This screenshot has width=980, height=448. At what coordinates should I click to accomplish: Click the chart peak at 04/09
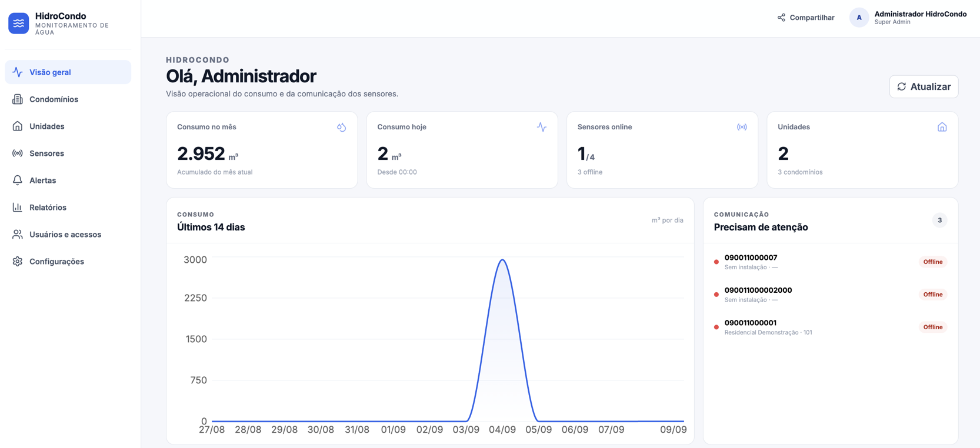(502, 260)
